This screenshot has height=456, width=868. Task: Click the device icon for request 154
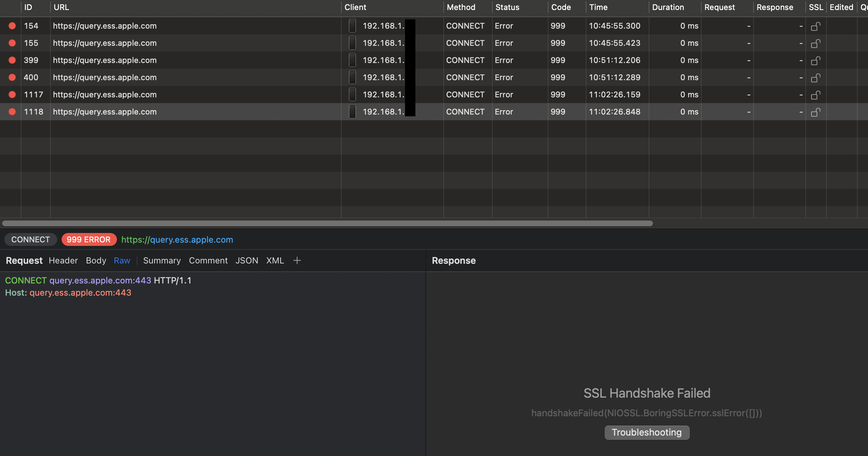(352, 26)
